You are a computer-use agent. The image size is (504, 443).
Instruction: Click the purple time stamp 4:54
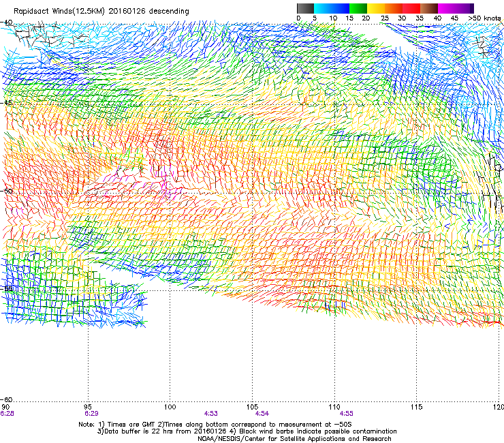262,414
